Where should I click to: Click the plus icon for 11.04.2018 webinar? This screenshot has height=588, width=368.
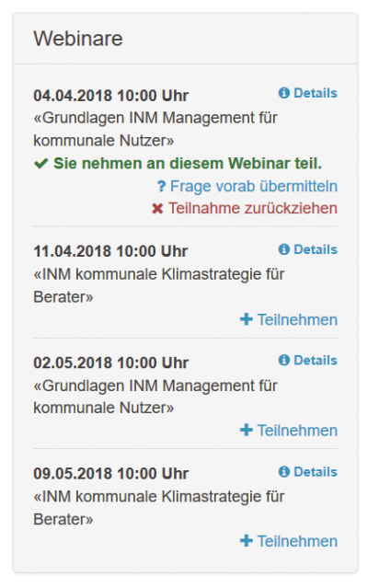pos(247,319)
